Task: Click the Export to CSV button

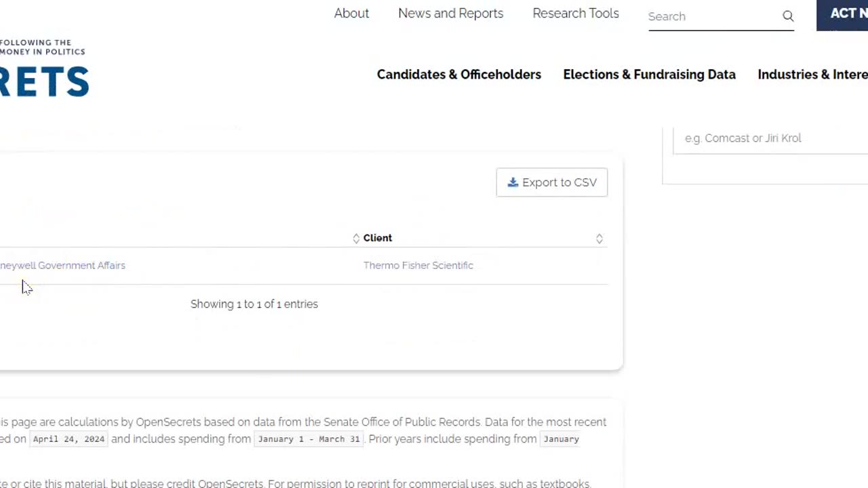Action: pos(552,182)
